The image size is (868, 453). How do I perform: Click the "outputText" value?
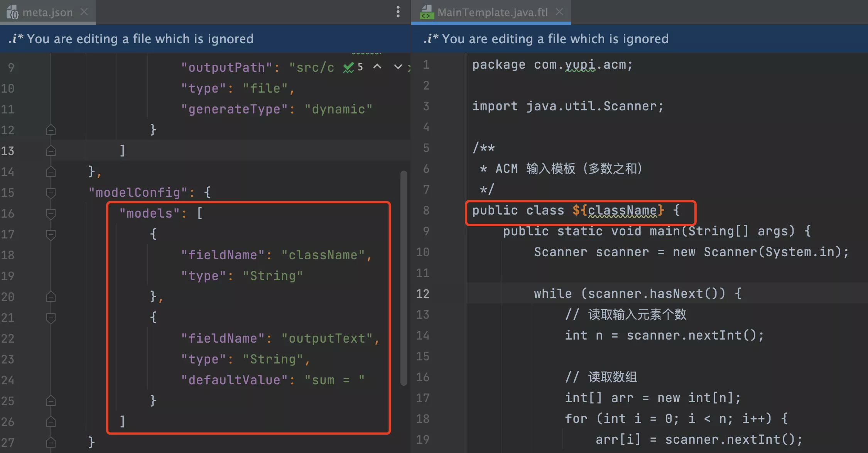(327, 338)
